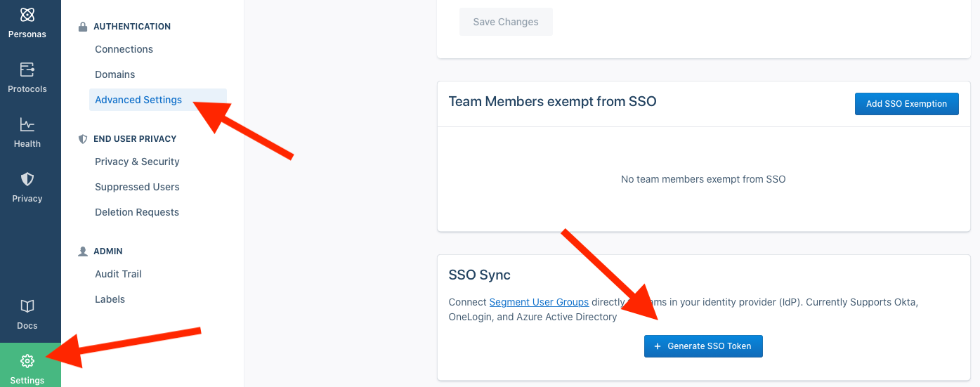980x387 pixels.
Task: Click the Save Changes button
Action: 506,22
